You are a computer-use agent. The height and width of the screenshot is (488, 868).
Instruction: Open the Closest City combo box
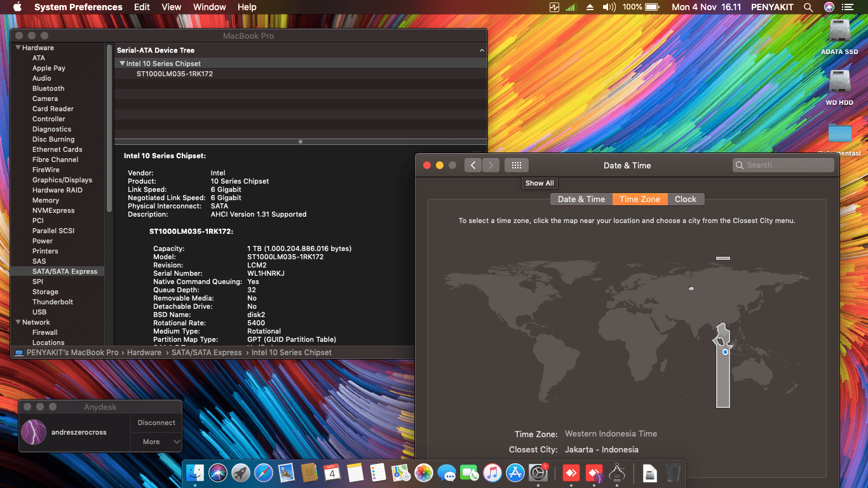pos(602,449)
